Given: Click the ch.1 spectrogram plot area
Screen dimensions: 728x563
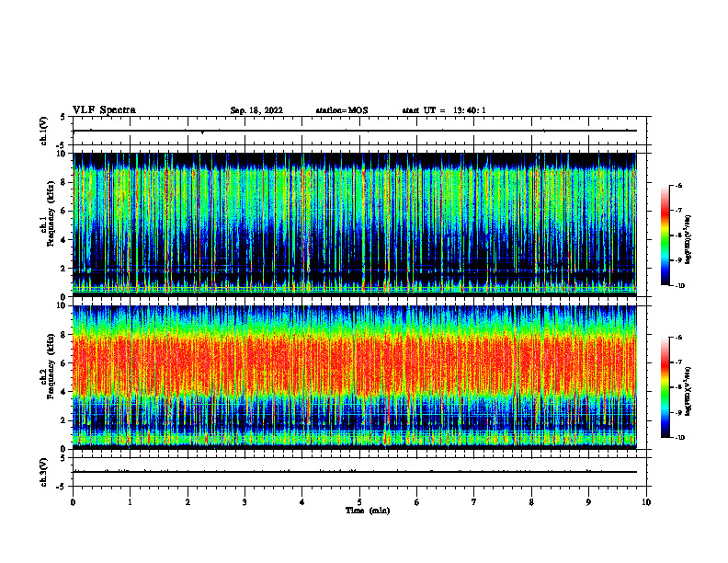Looking at the screenshot, I should tap(355, 223).
